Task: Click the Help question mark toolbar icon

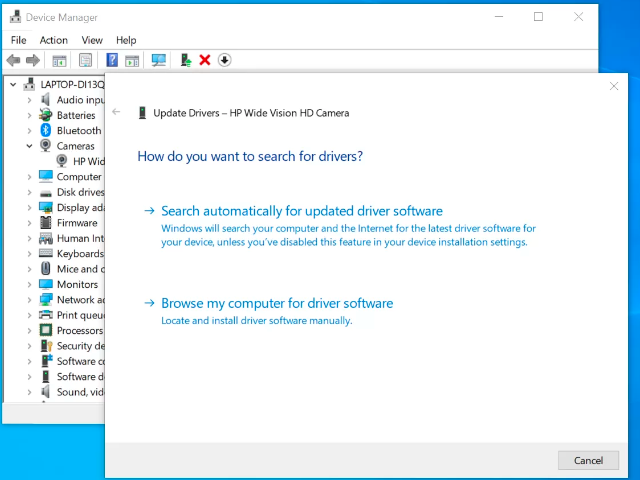Action: [112, 60]
